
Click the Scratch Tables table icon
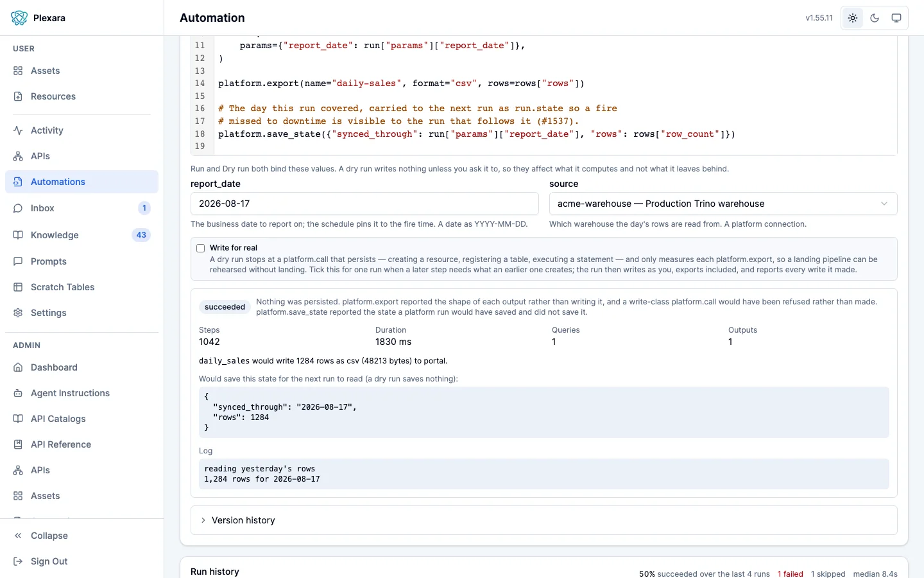[x=18, y=287]
